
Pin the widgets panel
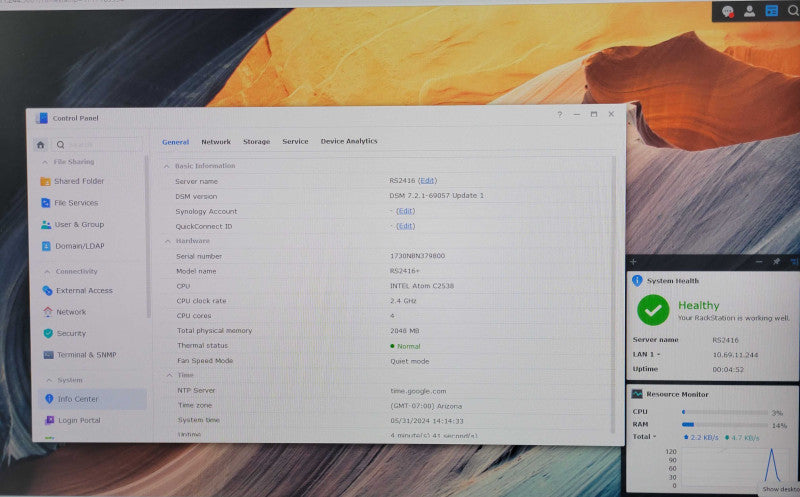click(776, 261)
